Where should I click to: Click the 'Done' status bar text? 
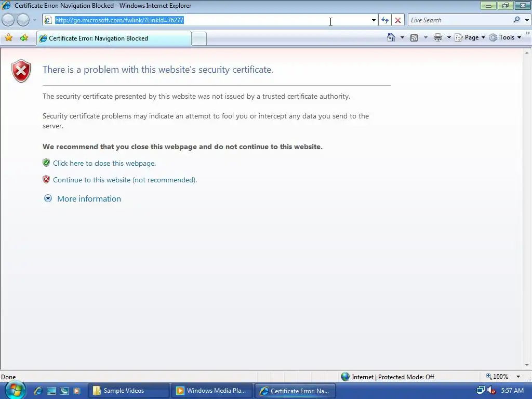coord(8,377)
